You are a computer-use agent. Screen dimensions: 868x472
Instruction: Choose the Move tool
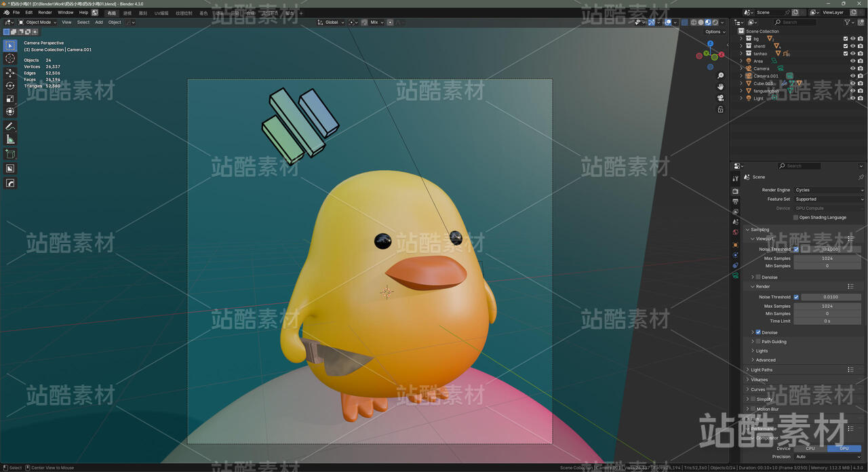tap(10, 73)
